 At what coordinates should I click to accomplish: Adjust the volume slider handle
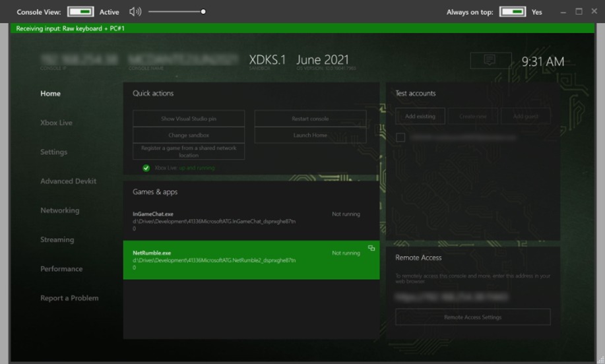203,12
